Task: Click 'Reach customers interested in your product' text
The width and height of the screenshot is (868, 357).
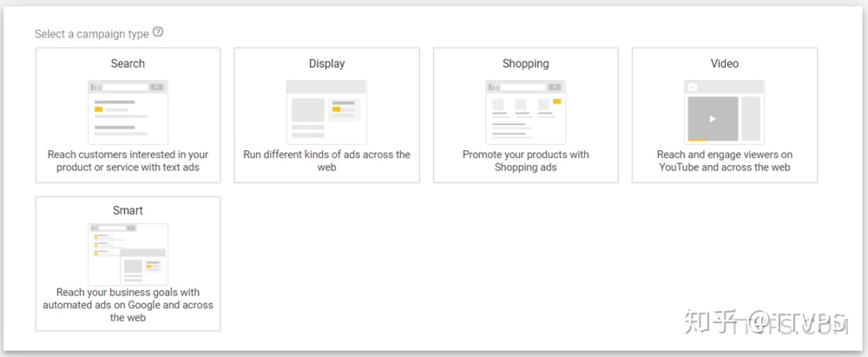Action: (128, 161)
